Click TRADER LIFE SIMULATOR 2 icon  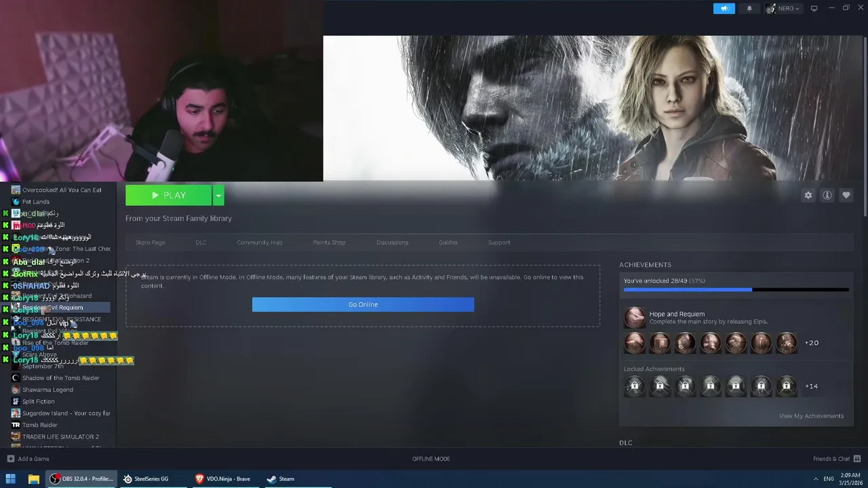16,436
